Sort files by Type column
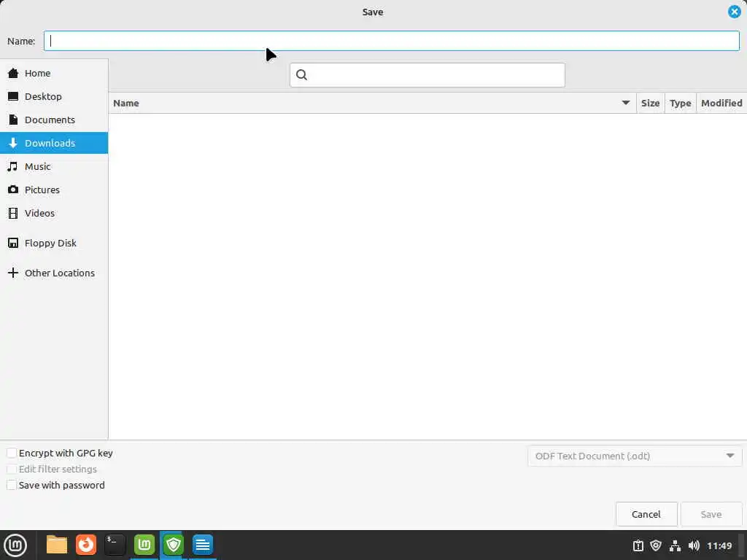 [681, 103]
